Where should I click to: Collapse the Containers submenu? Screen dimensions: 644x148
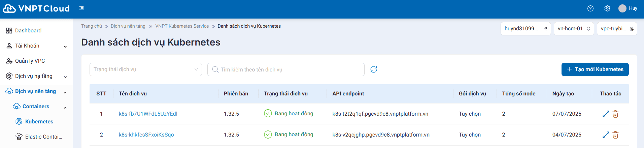click(65, 107)
